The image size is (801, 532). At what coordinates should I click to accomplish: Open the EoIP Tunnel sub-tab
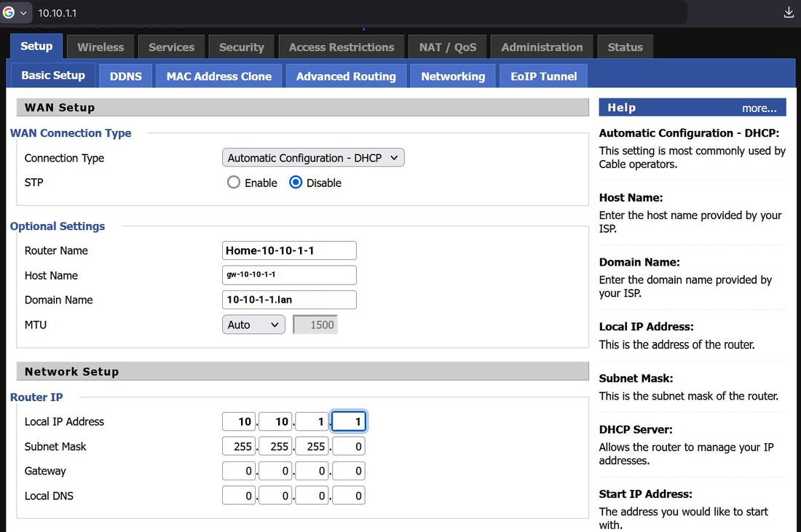(543, 76)
